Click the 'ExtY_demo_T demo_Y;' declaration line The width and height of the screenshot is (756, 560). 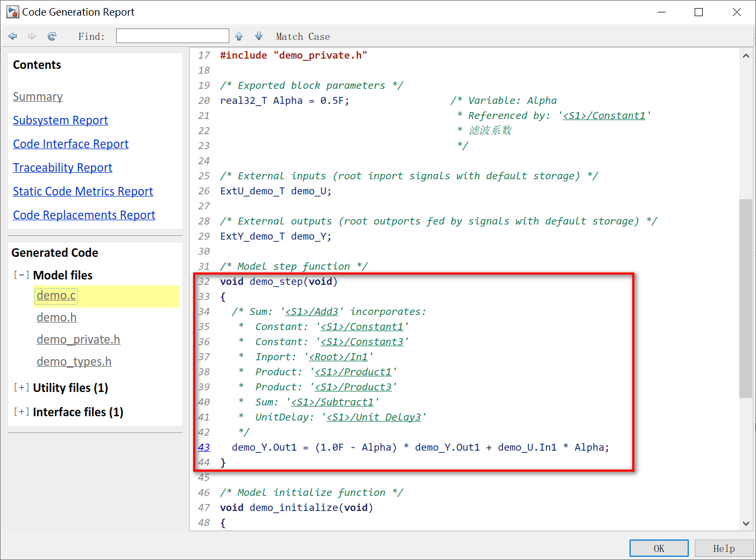275,236
